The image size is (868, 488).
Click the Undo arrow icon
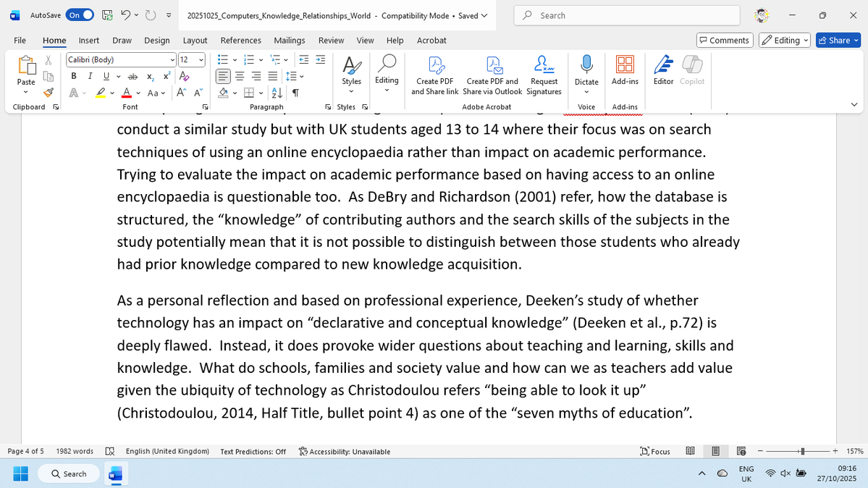click(126, 15)
